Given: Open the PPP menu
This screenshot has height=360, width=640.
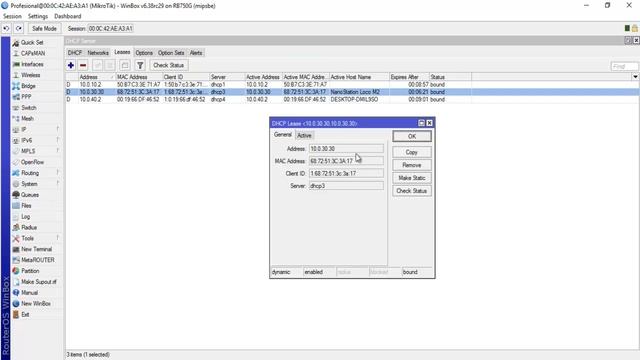Looking at the screenshot, I should coord(26,97).
